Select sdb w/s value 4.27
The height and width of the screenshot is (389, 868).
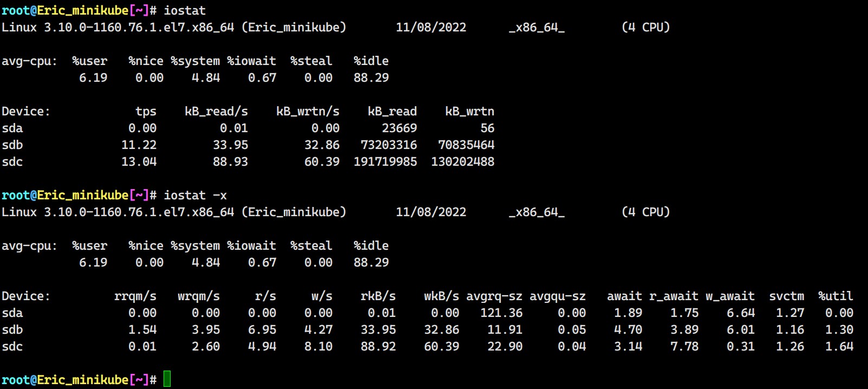click(318, 330)
